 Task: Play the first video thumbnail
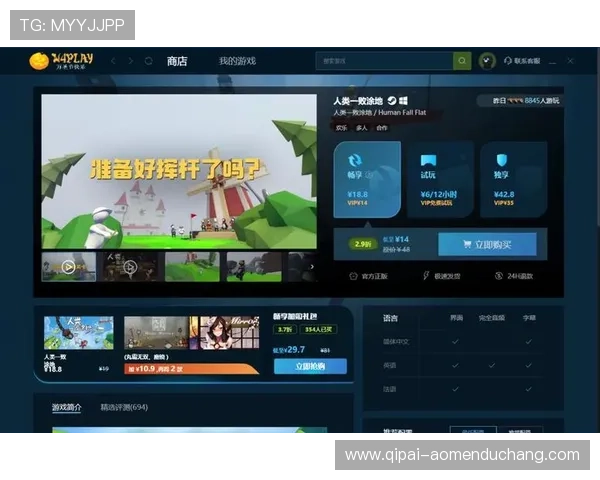[68, 267]
